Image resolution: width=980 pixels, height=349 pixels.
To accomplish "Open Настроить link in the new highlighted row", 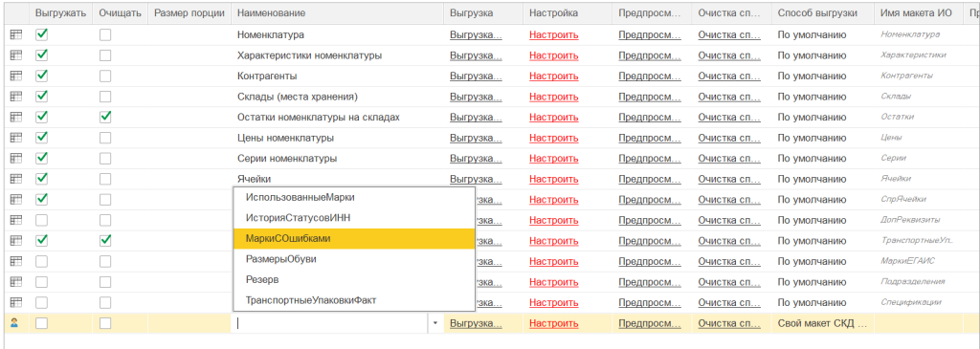I will pyautogui.click(x=554, y=323).
